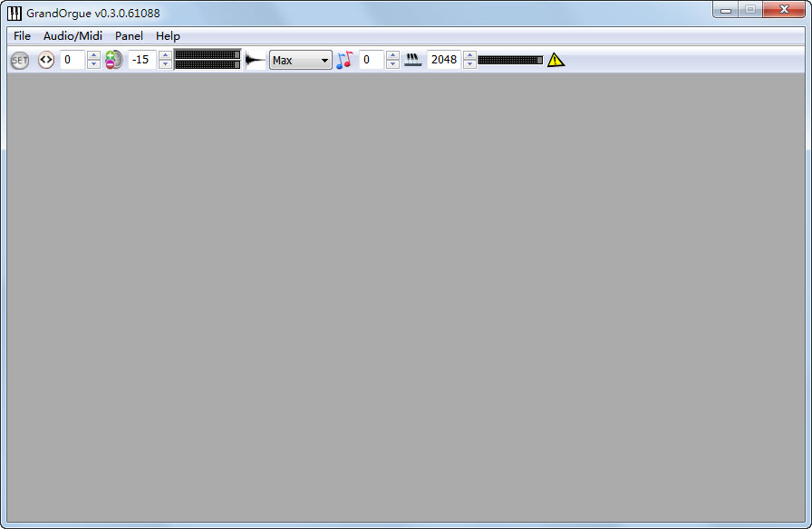
Task: Click the polyphony usage meter bar
Action: 510,60
